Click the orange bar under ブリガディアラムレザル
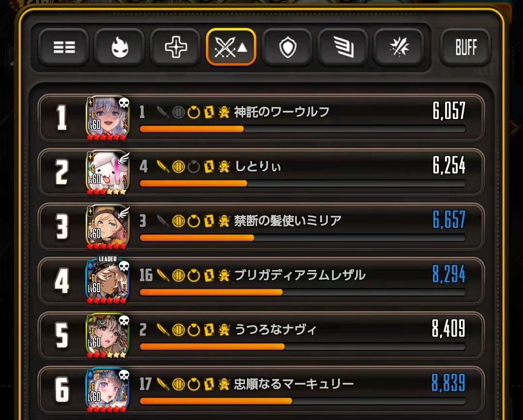523x420 pixels. [x=211, y=292]
